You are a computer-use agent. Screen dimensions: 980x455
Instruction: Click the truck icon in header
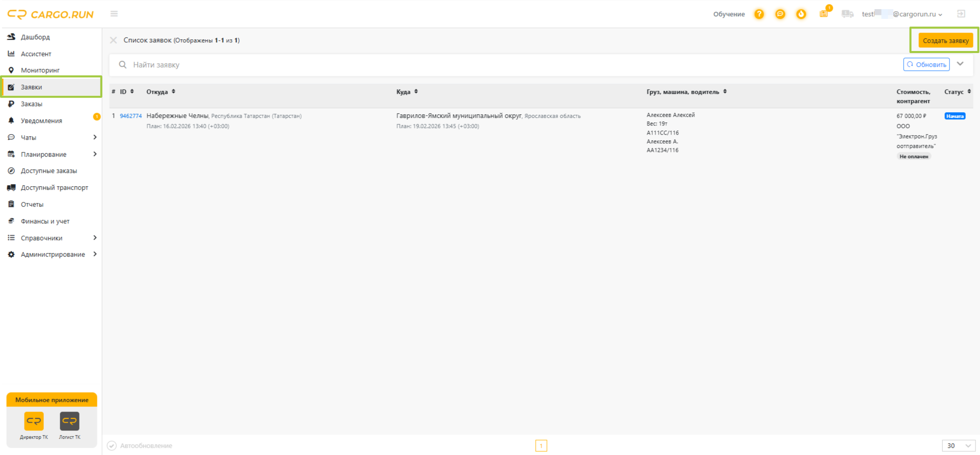click(847, 14)
